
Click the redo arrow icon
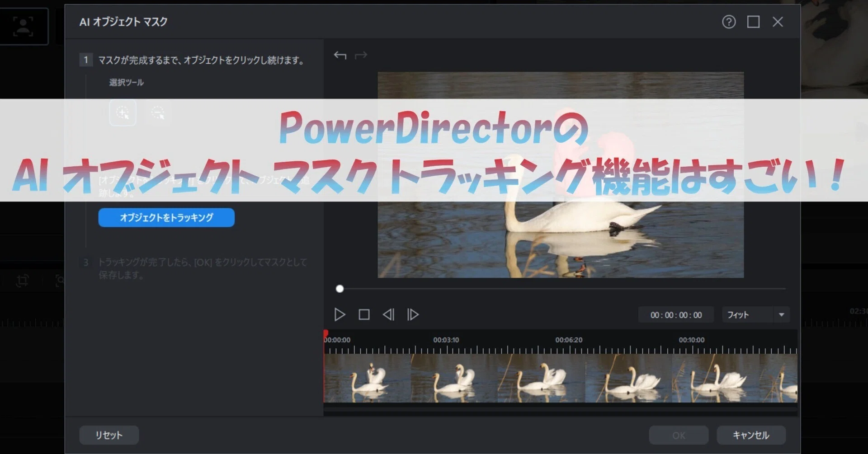(361, 55)
